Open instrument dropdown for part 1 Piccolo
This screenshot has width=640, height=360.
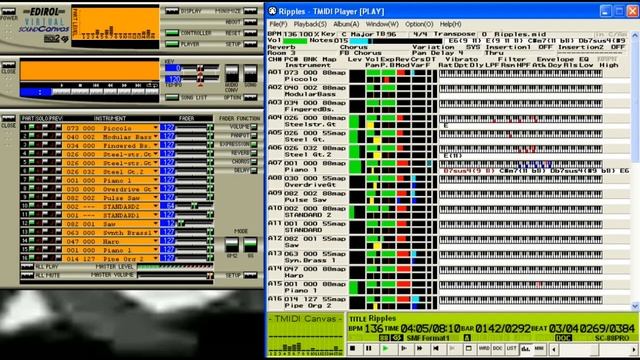156,128
